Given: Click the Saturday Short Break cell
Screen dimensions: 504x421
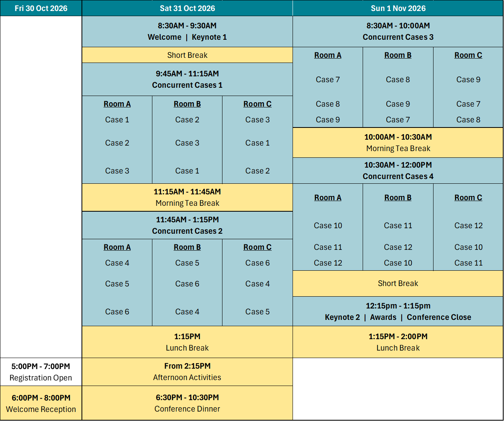Looking at the screenshot, I should (187, 55).
